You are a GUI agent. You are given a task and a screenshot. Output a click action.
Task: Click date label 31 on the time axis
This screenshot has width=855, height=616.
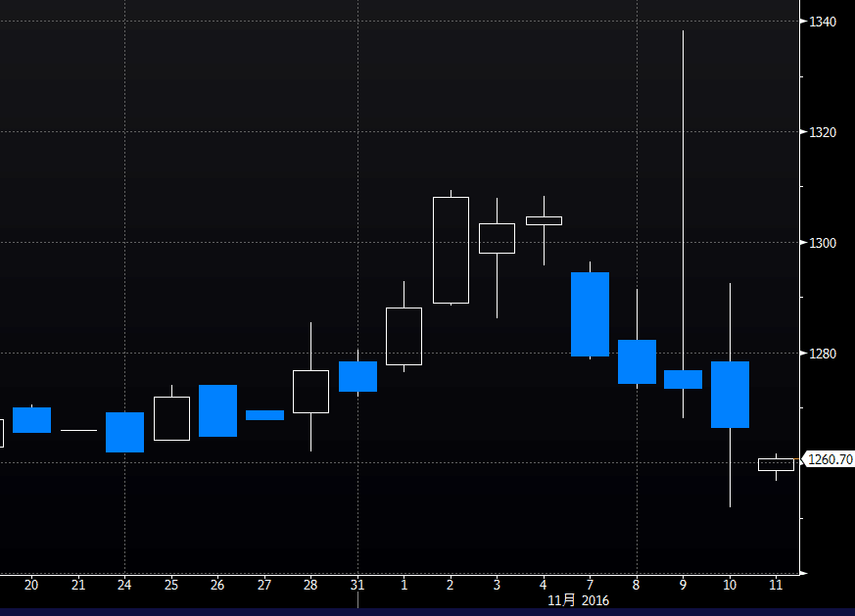[356, 585]
